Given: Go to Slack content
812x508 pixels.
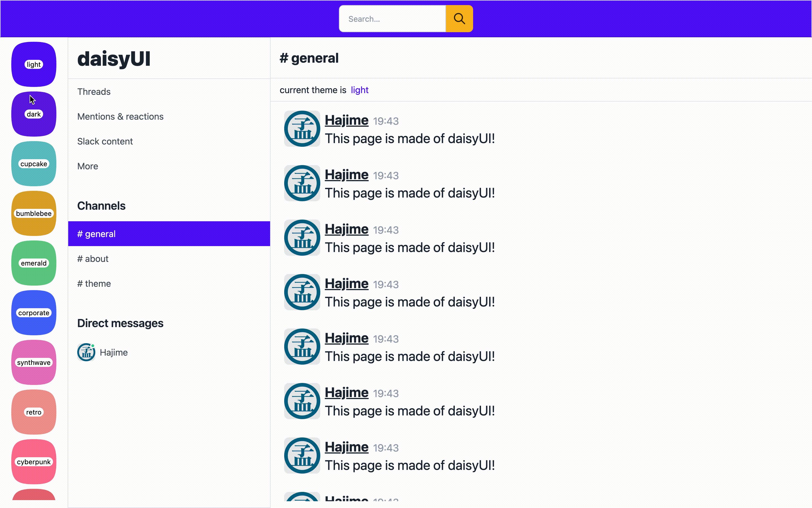Looking at the screenshot, I should [169, 141].
